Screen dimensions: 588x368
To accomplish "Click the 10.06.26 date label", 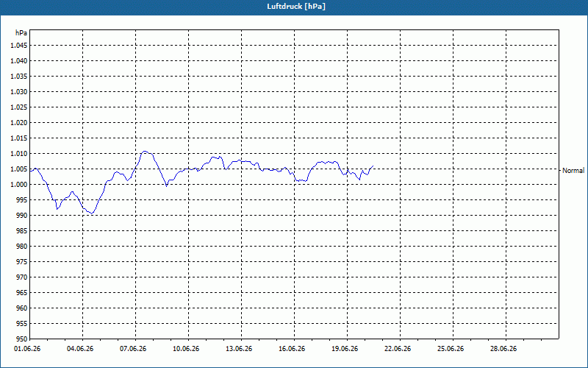I will pos(186,349).
